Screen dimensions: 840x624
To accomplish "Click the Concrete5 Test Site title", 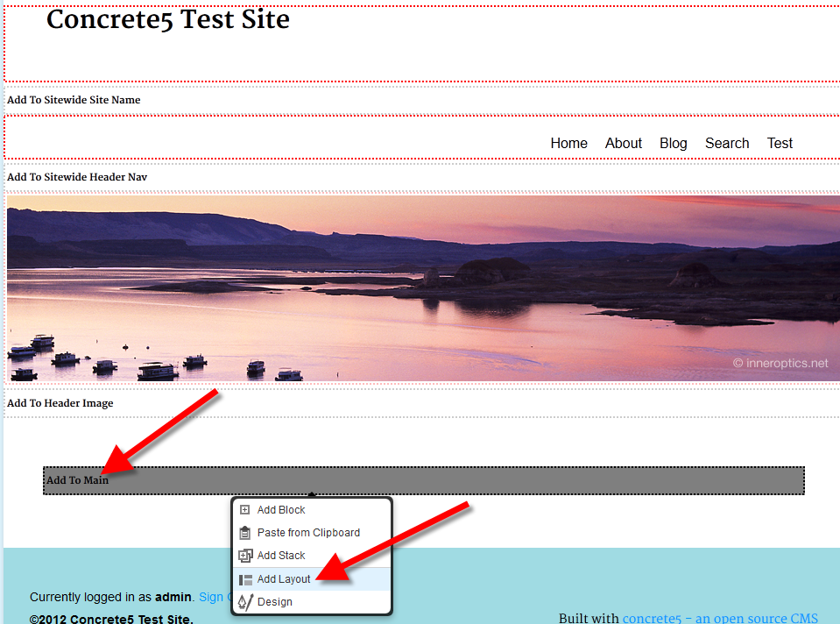I will tap(167, 19).
